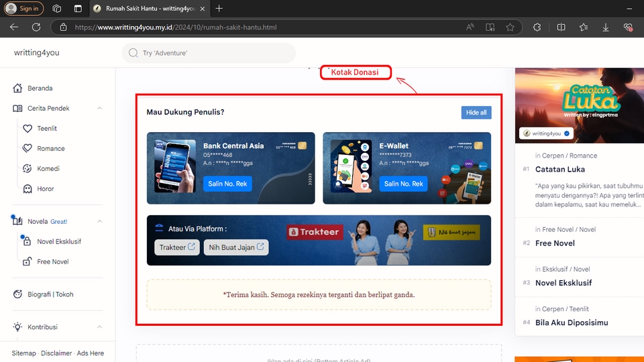Screen dimensions: 644x362
Task: Click the Komedi smiley icon
Action: click(27, 168)
